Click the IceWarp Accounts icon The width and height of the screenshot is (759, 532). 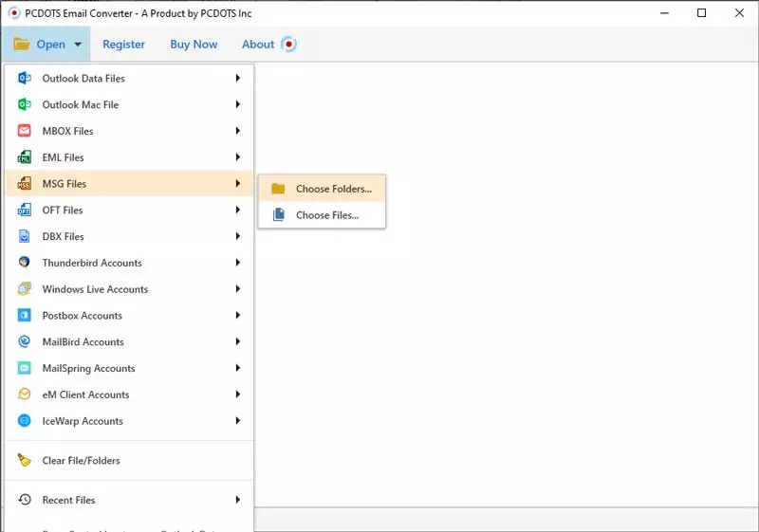[x=25, y=420]
